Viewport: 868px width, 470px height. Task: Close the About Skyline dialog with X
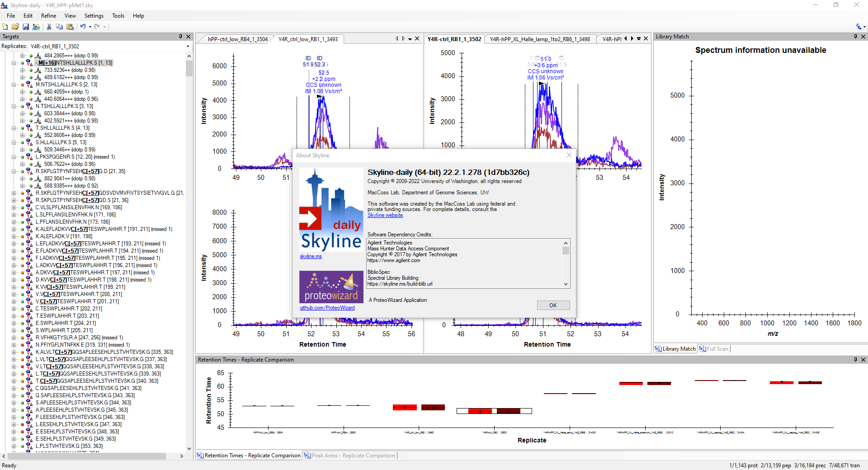click(569, 155)
